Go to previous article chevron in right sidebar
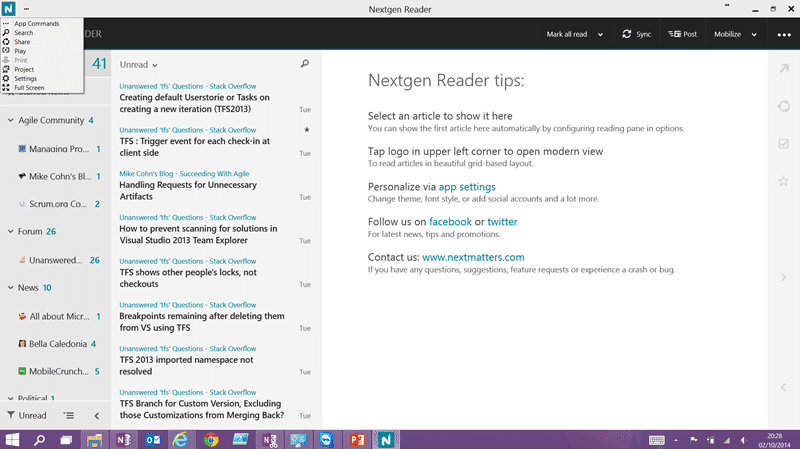Viewport: 800px width, 449px height. point(783,387)
